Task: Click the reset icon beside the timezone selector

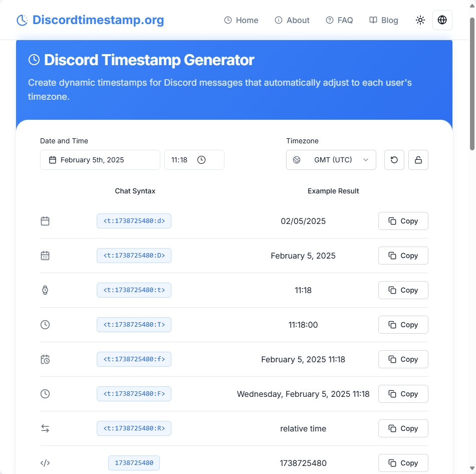Action: point(394,159)
